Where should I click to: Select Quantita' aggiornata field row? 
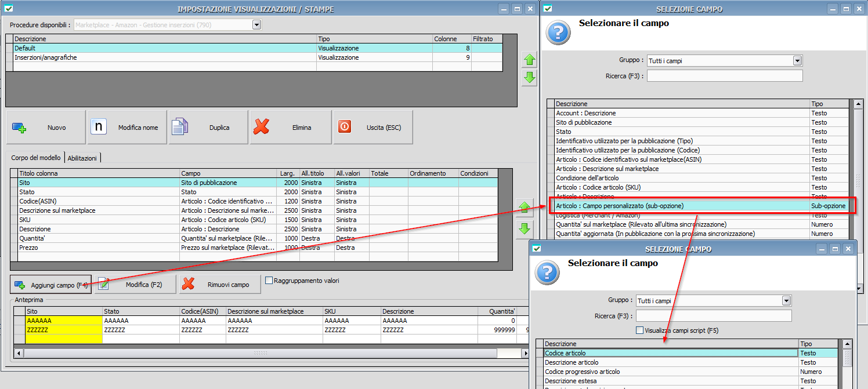tap(698, 234)
